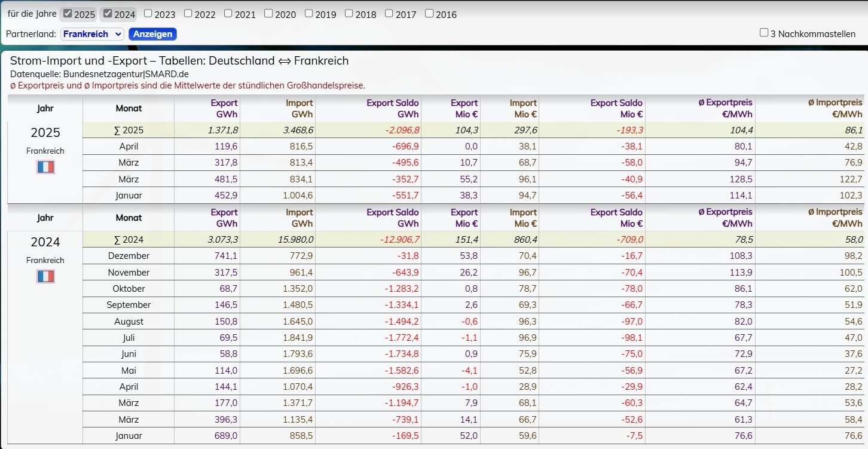Viewport: 868px width, 449px height.
Task: Click the ∑ 2024 summary row label
Action: coord(129,240)
